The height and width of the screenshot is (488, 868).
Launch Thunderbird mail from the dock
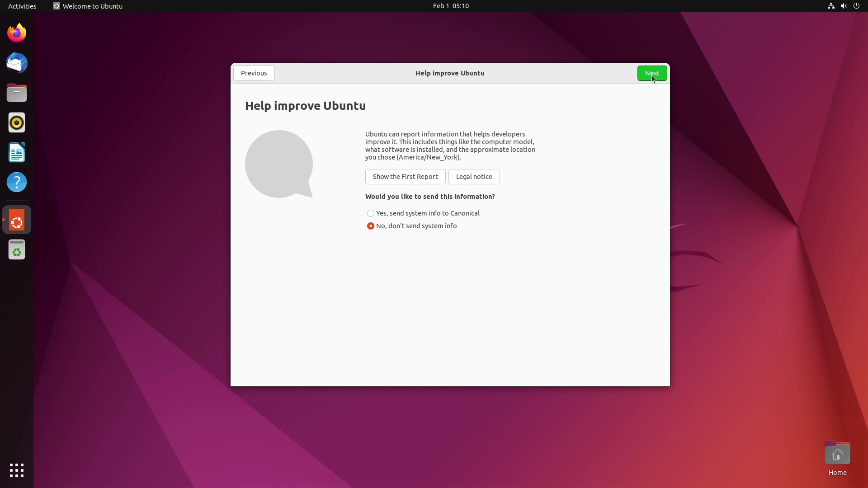17,63
